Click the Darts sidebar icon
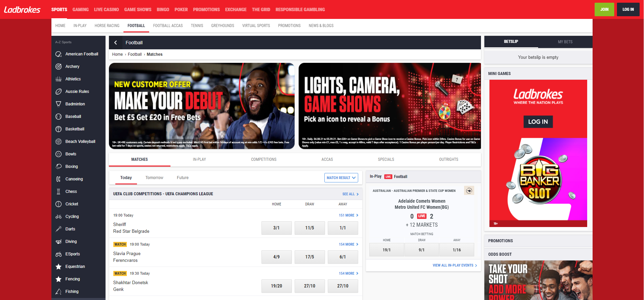This screenshot has width=644, height=300. click(59, 229)
